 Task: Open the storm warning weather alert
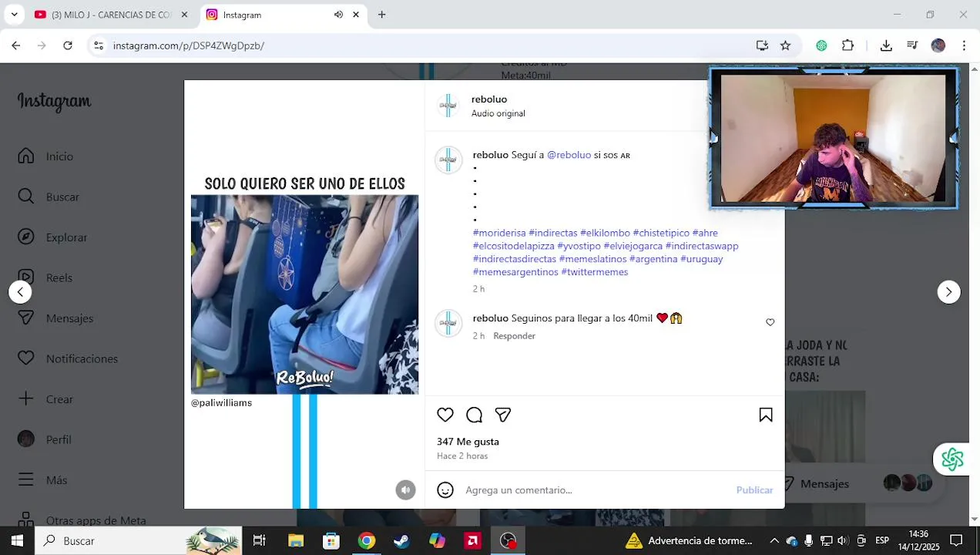pyautogui.click(x=688, y=540)
